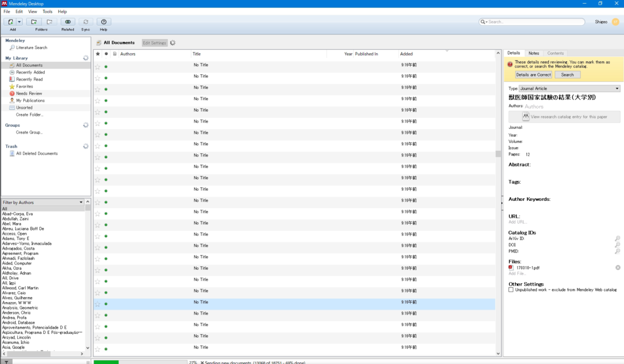Switch to the Details tab
This screenshot has height=364, width=624.
click(x=514, y=53)
